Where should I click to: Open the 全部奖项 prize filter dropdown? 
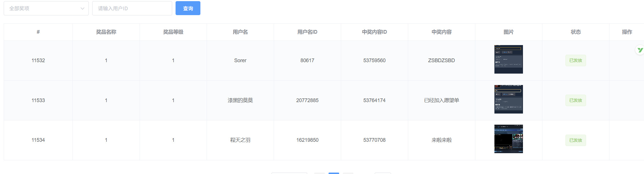(46, 9)
